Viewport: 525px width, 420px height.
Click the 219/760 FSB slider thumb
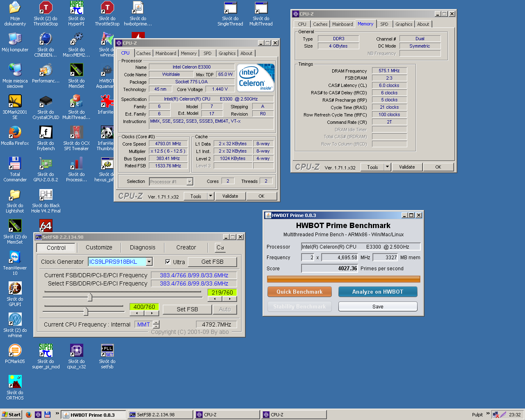coord(90,297)
